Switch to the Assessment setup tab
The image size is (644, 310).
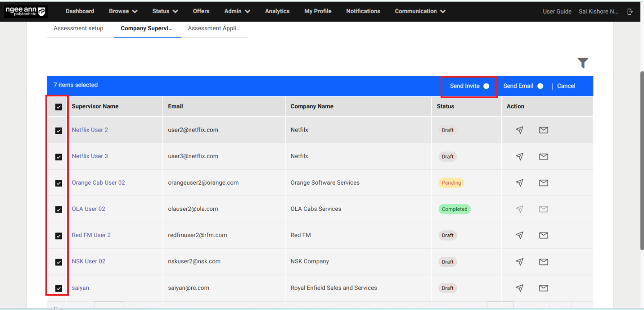tap(78, 28)
